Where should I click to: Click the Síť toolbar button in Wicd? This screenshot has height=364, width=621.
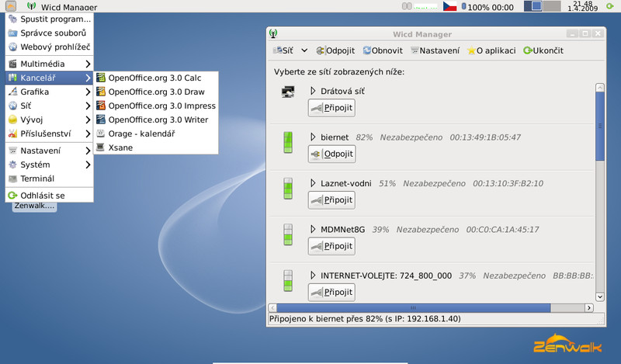point(283,50)
